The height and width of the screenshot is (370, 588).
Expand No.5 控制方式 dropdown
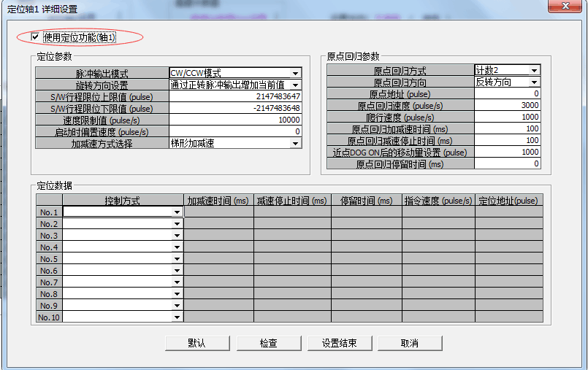point(177,259)
